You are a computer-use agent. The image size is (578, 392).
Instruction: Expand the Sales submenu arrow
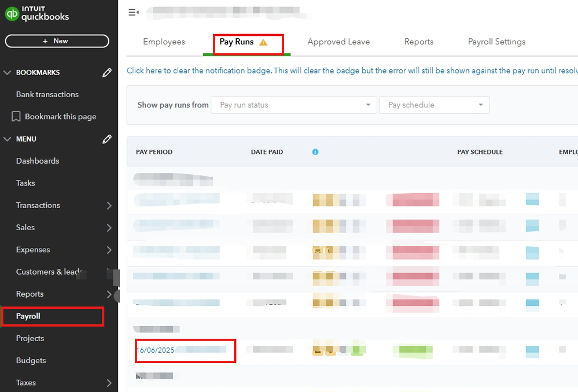click(109, 228)
